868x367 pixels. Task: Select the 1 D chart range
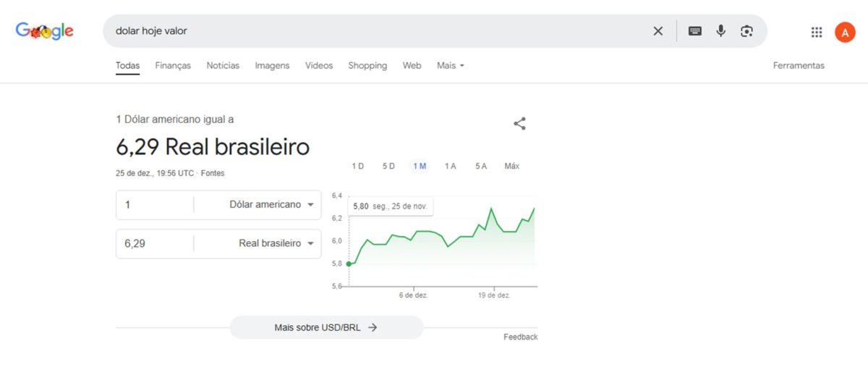tap(357, 166)
